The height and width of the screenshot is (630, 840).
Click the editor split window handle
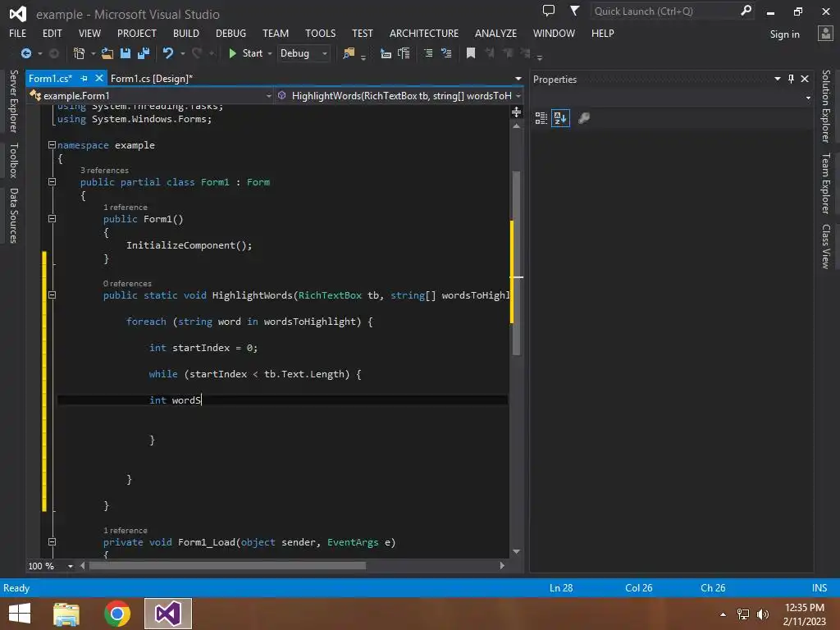pyautogui.click(x=516, y=112)
